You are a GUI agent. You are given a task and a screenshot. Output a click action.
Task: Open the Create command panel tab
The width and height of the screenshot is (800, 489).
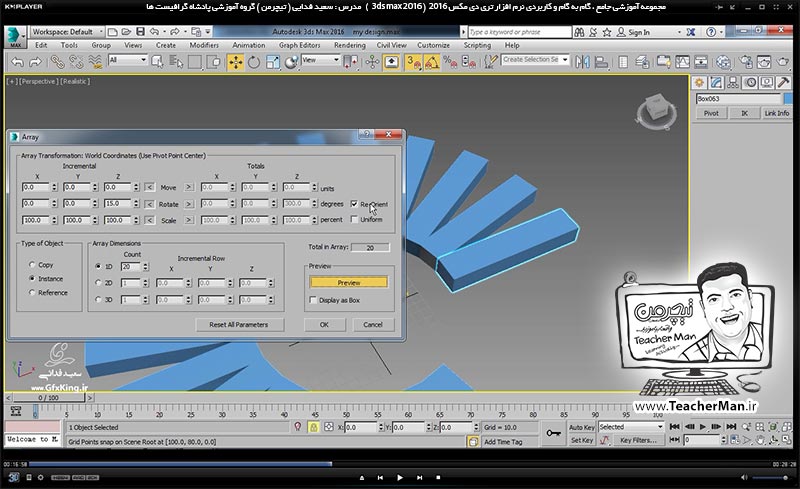pos(699,82)
